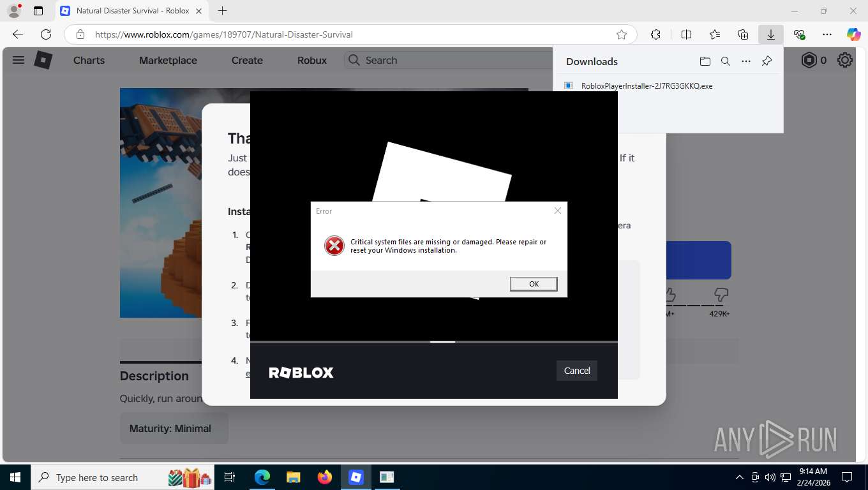Open the browser extensions icon
This screenshot has height=490, width=868.
655,34
